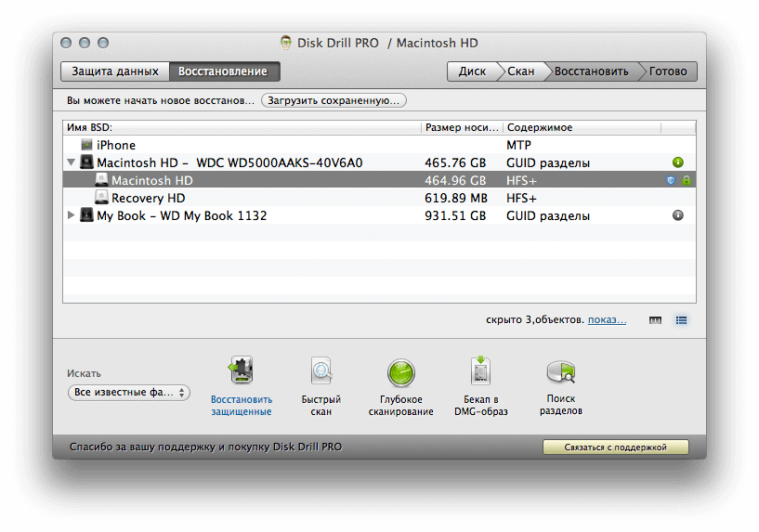
Task: Expand the My Book WD disk tree
Action: [x=72, y=215]
